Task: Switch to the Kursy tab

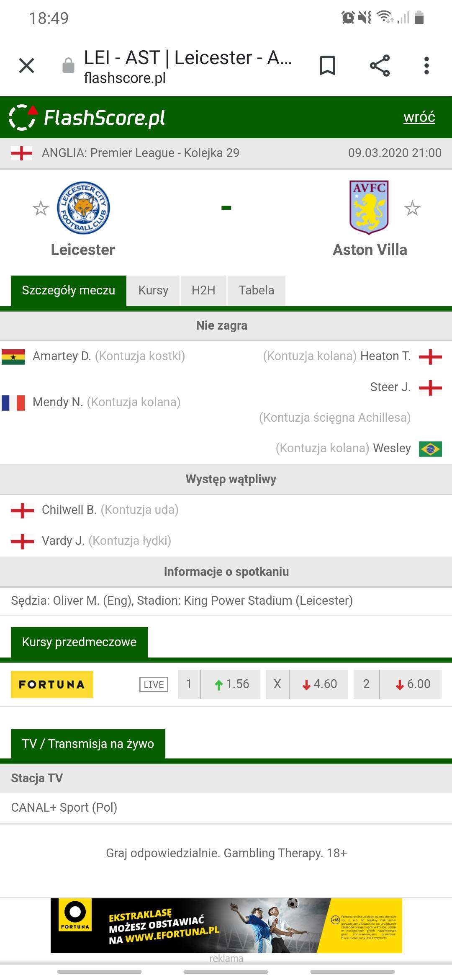Action: [153, 290]
